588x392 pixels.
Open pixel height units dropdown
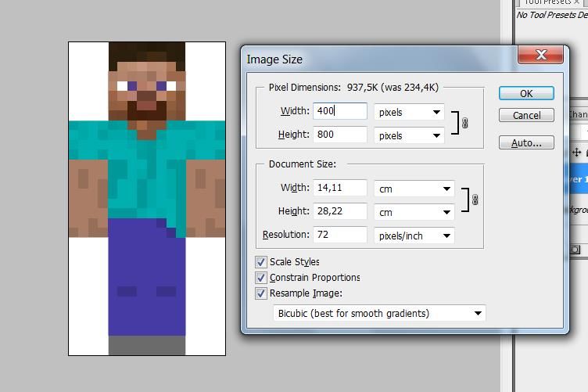tap(409, 135)
